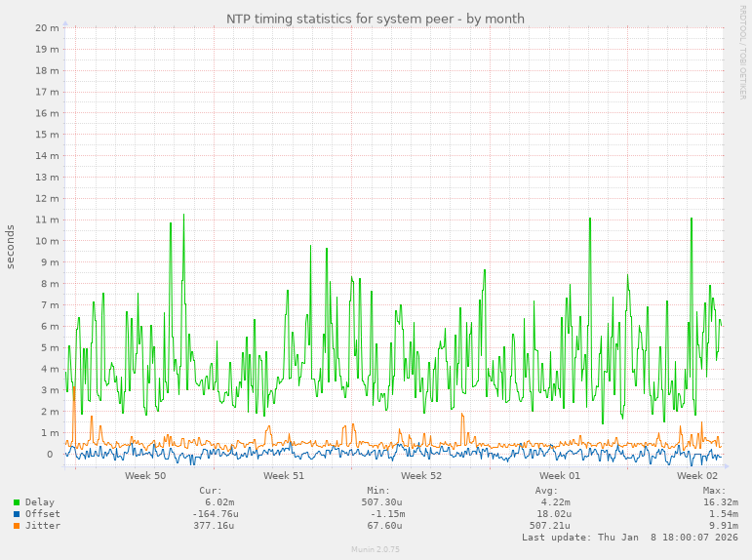Click Delay minimum value 507.30u
The height and width of the screenshot is (560, 752).
pos(381,501)
